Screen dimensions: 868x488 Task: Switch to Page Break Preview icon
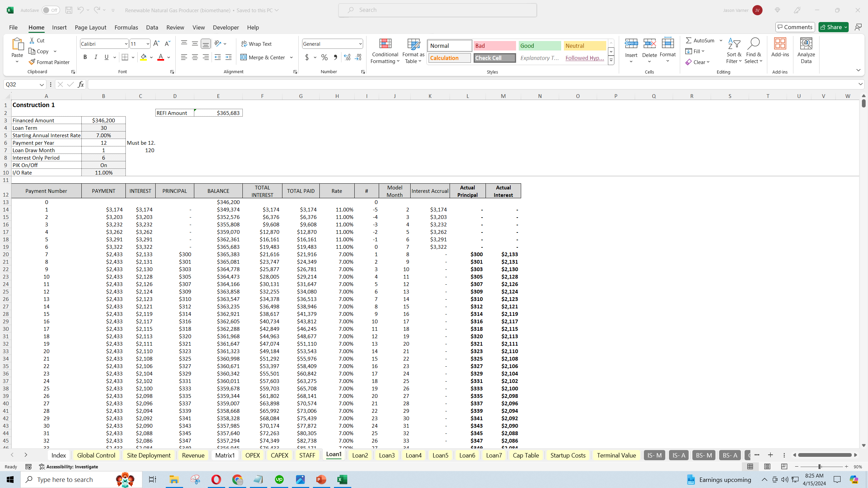pos(784,467)
